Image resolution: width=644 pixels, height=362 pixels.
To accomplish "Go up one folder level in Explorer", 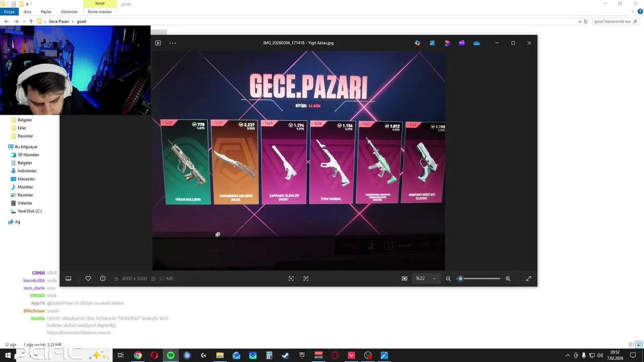I will 31,22.
